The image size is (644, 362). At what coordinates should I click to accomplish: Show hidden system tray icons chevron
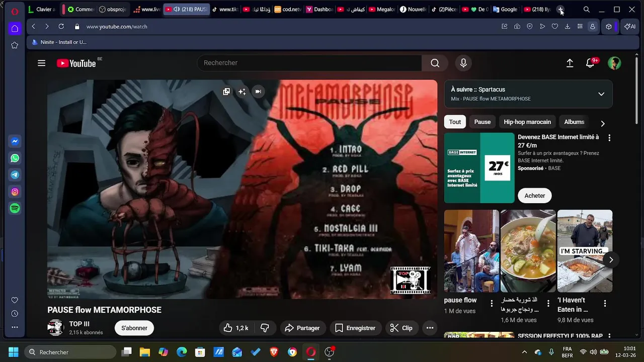(x=524, y=352)
